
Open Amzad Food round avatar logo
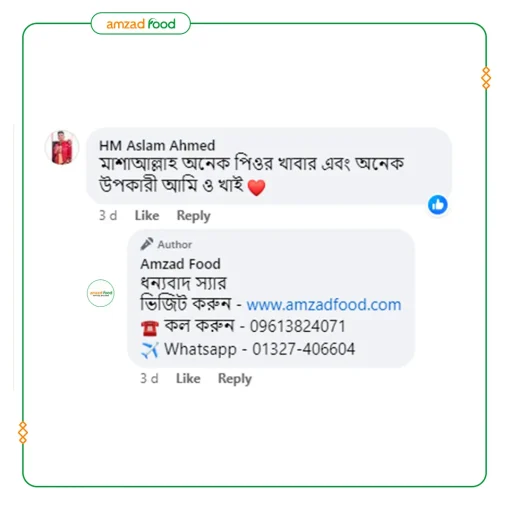[x=101, y=293]
